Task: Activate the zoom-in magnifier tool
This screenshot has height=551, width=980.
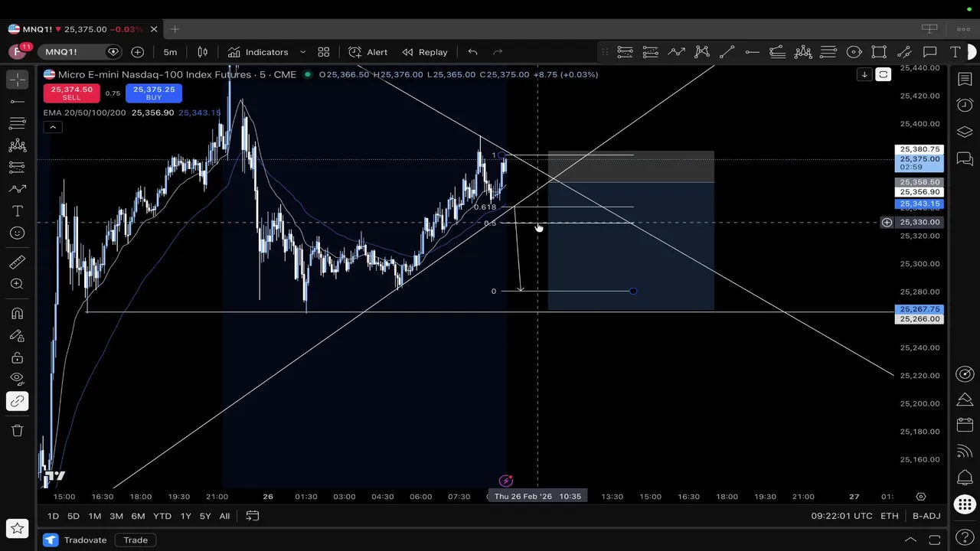Action: point(17,284)
